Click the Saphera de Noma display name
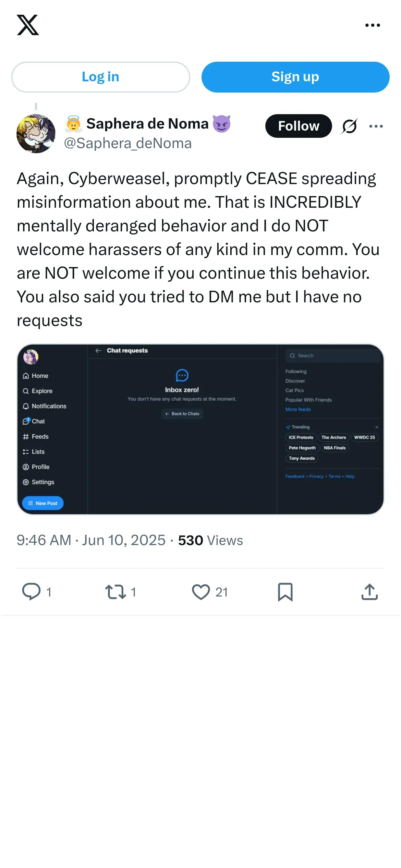 click(x=147, y=124)
